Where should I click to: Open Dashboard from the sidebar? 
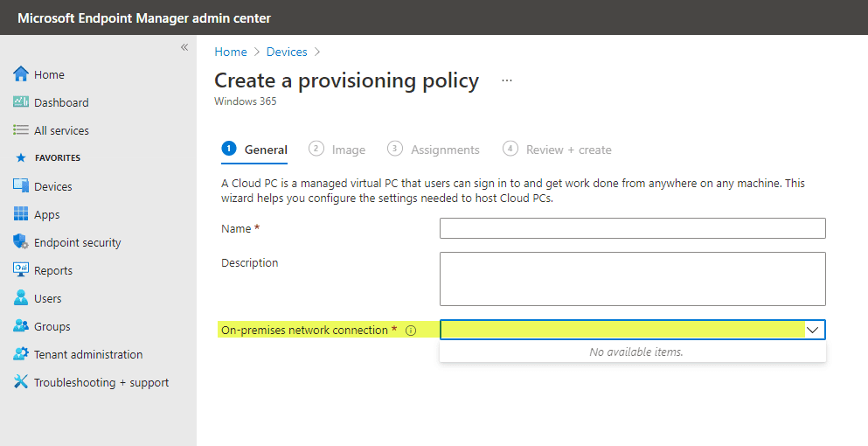(x=61, y=102)
